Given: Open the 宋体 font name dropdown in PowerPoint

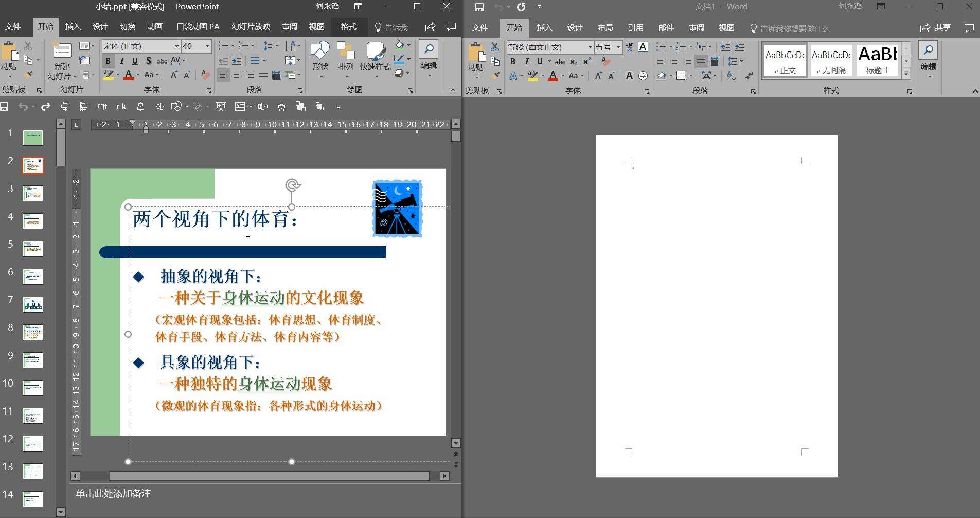Looking at the screenshot, I should [x=176, y=46].
